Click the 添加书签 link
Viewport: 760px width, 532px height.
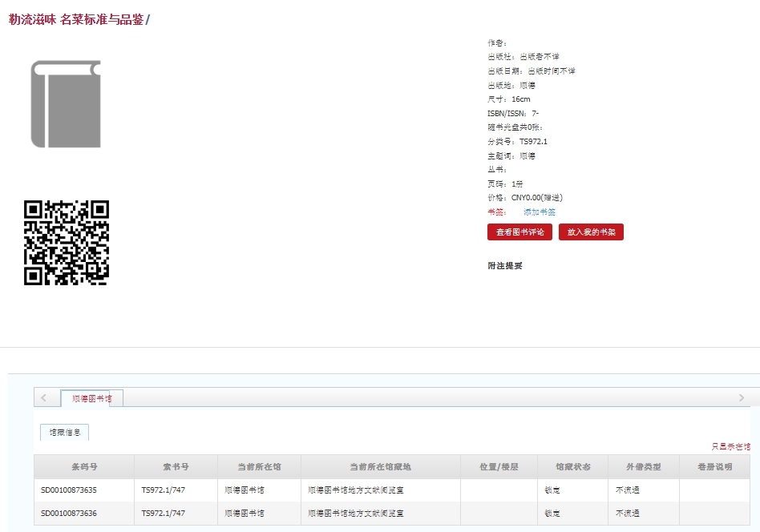539,212
